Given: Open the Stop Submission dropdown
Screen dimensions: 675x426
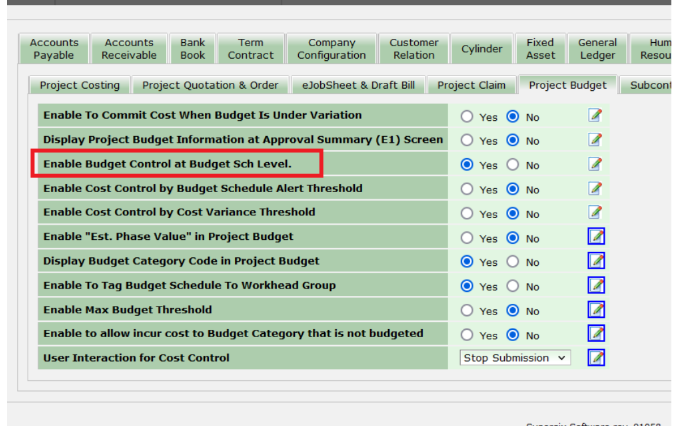Looking at the screenshot, I should (x=515, y=358).
